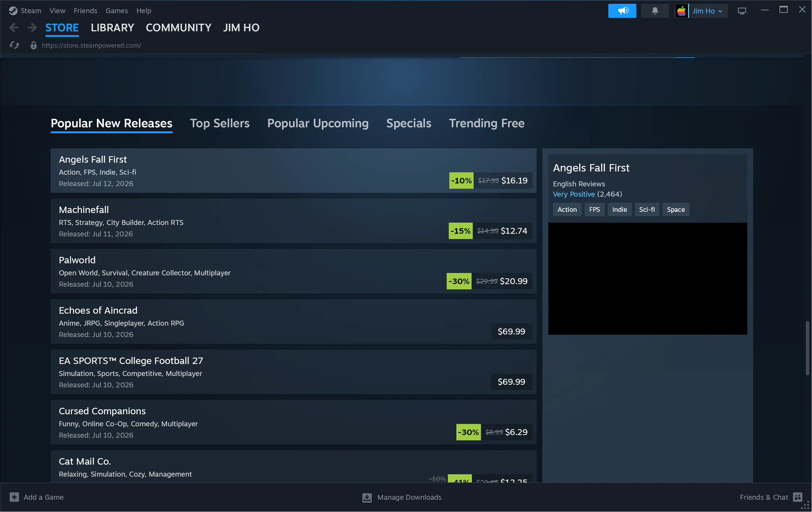Open EA SPORTS College Football 27 listing
Viewport: 812px width, 512px height.
click(293, 372)
